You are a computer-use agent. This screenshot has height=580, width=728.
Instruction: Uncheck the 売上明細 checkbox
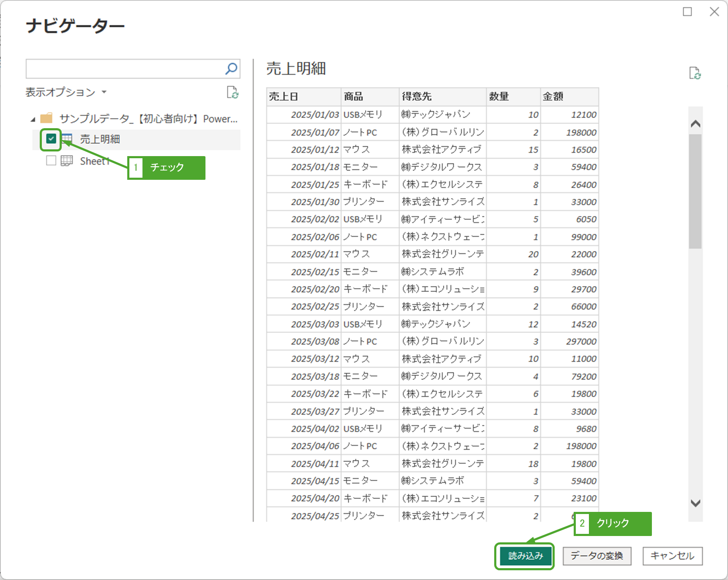[51, 139]
